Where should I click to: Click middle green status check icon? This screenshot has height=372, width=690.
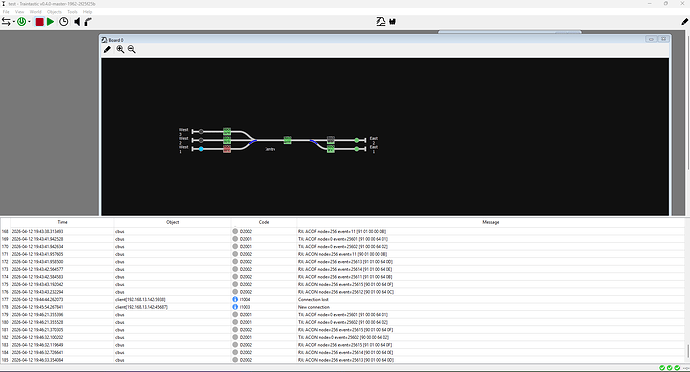669,368
